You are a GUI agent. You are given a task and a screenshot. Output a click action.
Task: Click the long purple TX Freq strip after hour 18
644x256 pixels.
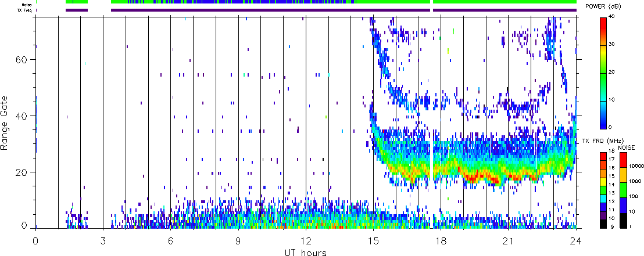505,10
